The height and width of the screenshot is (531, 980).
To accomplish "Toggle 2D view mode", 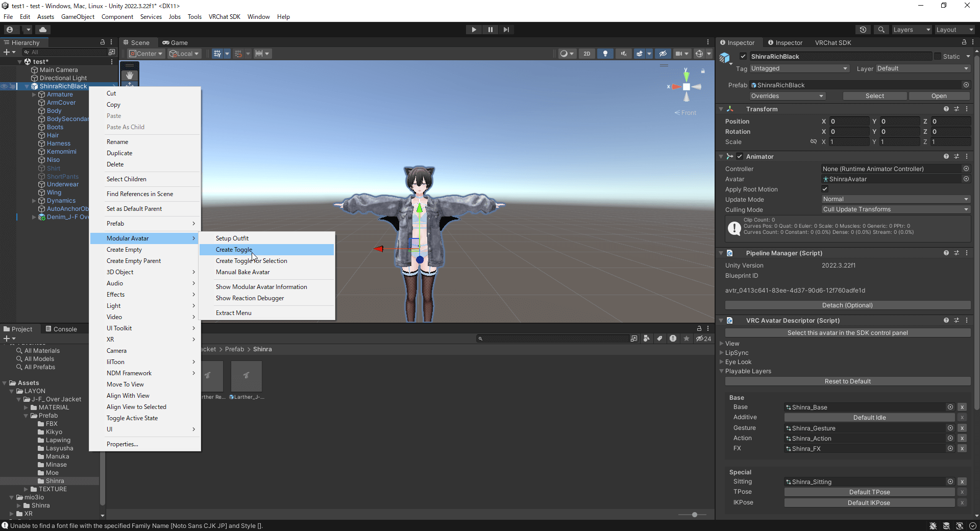I will click(x=587, y=54).
